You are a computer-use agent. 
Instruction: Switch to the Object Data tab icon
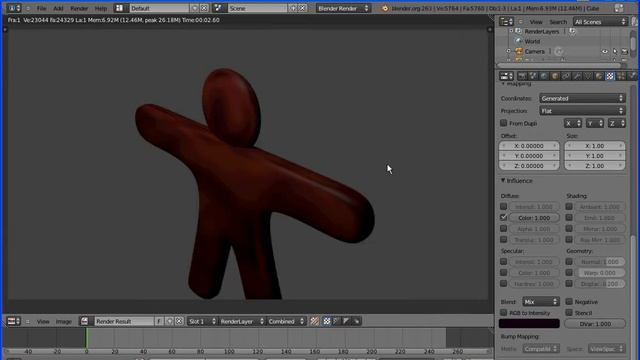588,76
